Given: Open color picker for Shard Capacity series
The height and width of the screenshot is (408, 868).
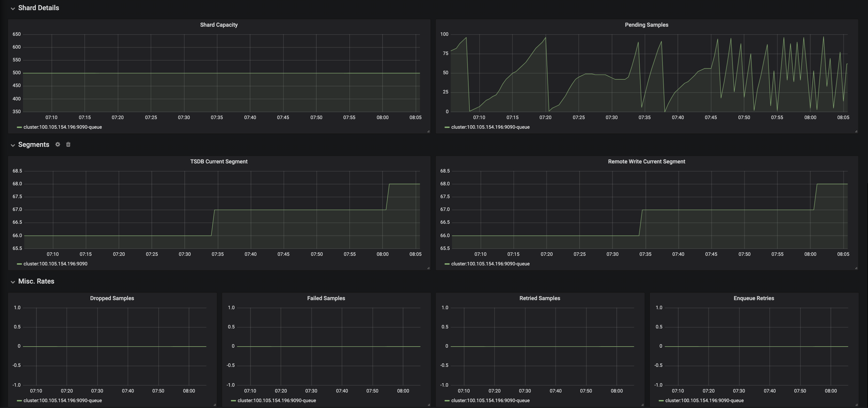Looking at the screenshot, I should 19,127.
